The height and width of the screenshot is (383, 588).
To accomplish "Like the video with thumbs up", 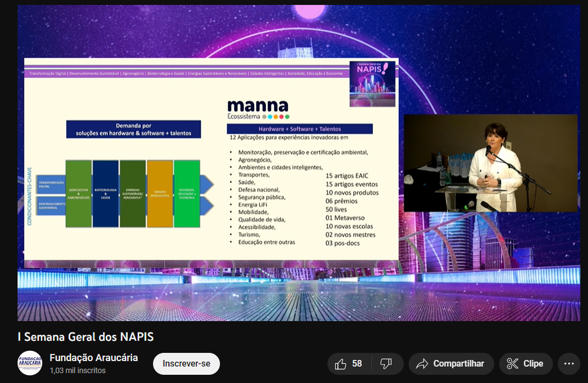I will [349, 363].
